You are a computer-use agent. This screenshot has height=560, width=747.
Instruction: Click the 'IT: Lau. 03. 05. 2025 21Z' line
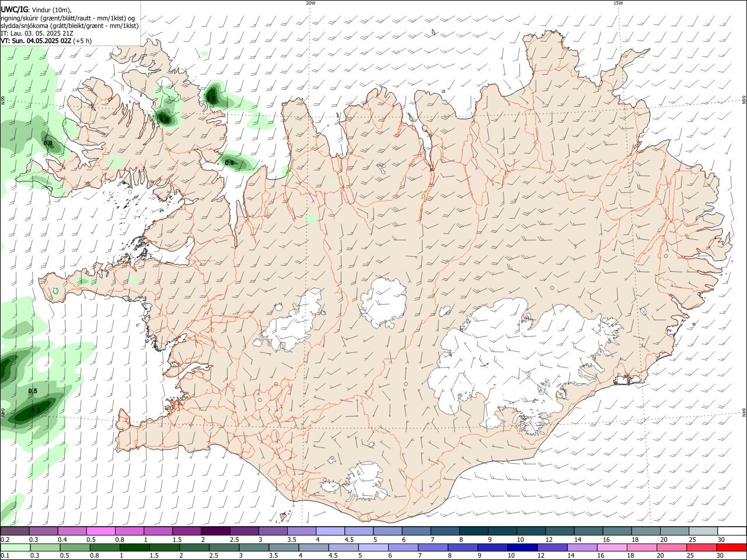pos(37,33)
